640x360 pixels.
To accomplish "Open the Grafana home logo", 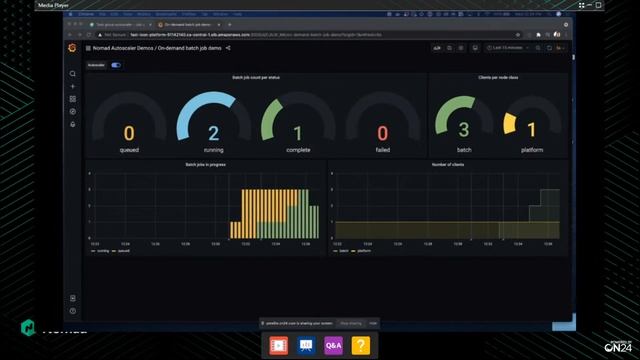I will click(72, 48).
